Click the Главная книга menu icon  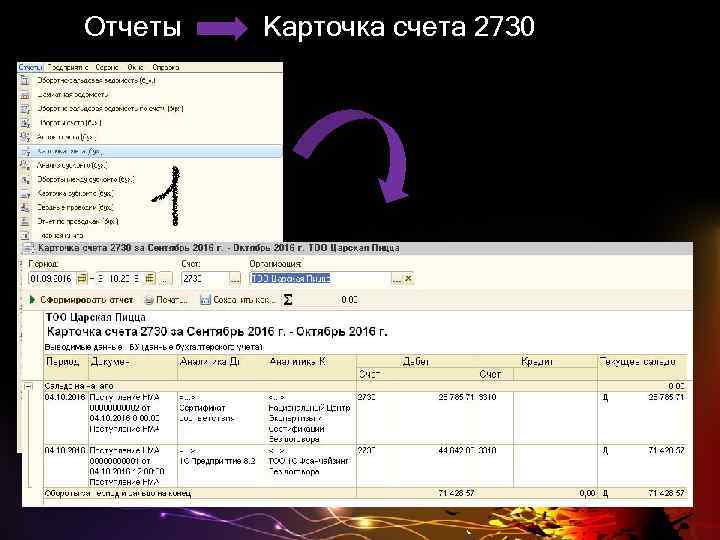pyautogui.click(x=26, y=235)
